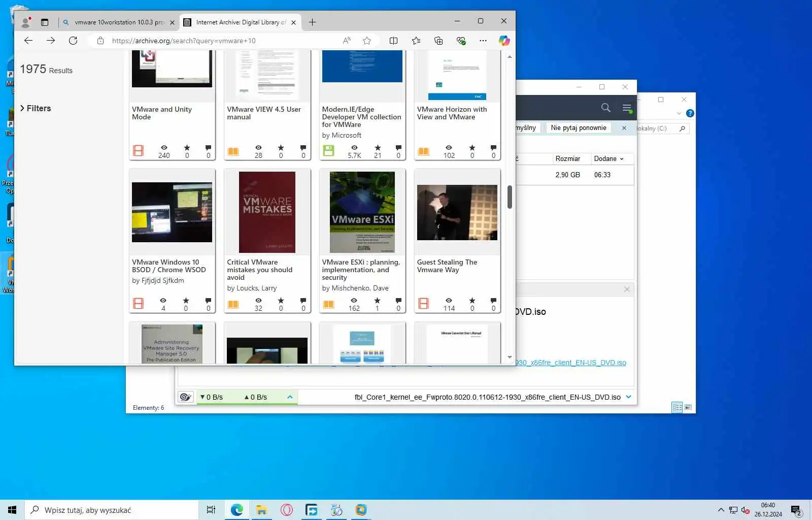812x520 pixels.
Task: Switch to vmware 10workstation search tab
Action: tap(119, 22)
